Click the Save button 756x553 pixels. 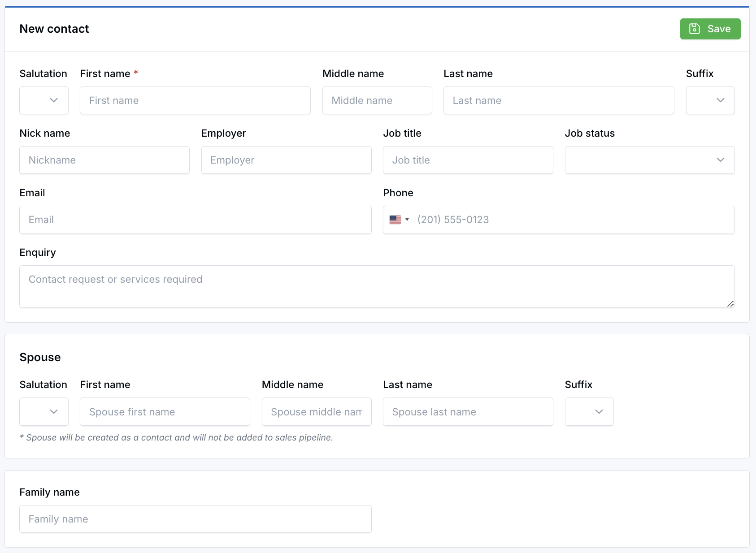[710, 29]
